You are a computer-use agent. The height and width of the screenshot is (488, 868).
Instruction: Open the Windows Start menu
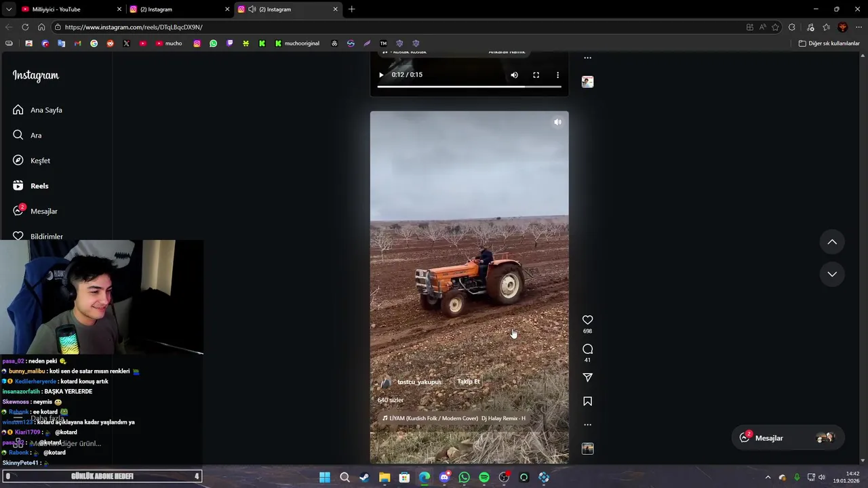325,477
